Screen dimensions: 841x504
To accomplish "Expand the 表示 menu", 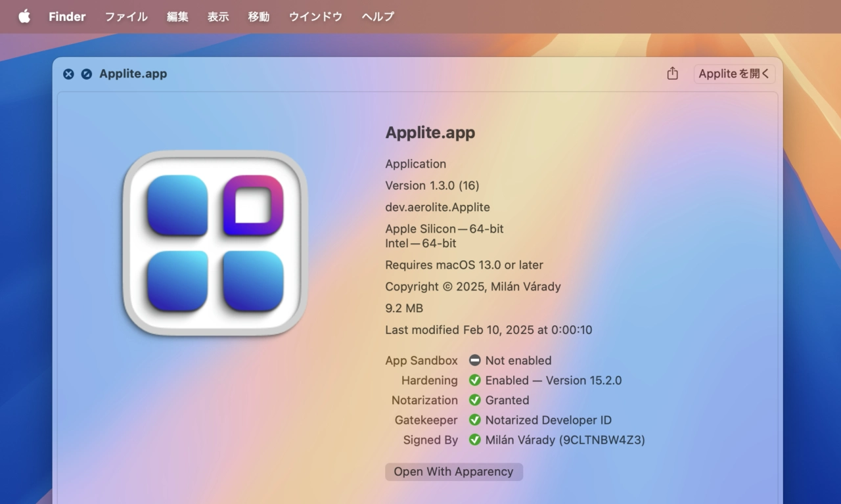I will (x=218, y=16).
